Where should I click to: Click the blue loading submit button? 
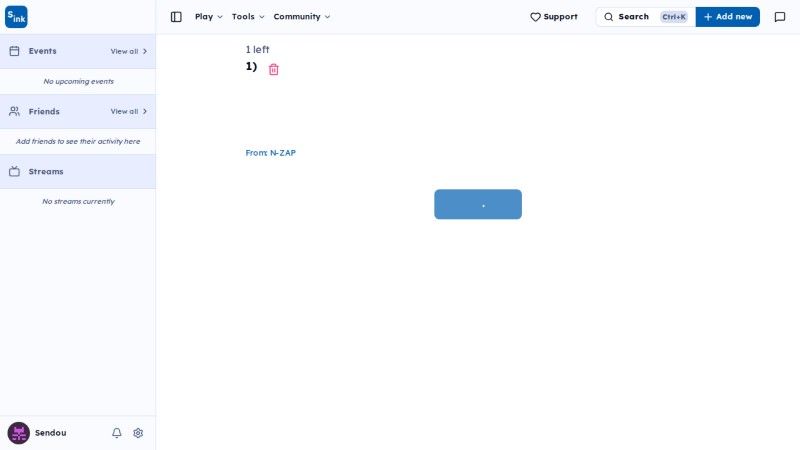[478, 204]
